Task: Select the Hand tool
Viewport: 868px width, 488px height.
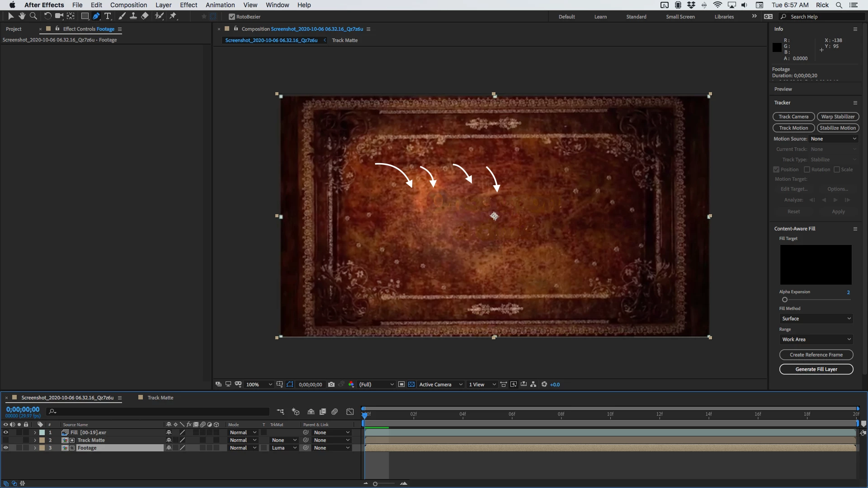Action: coord(22,16)
